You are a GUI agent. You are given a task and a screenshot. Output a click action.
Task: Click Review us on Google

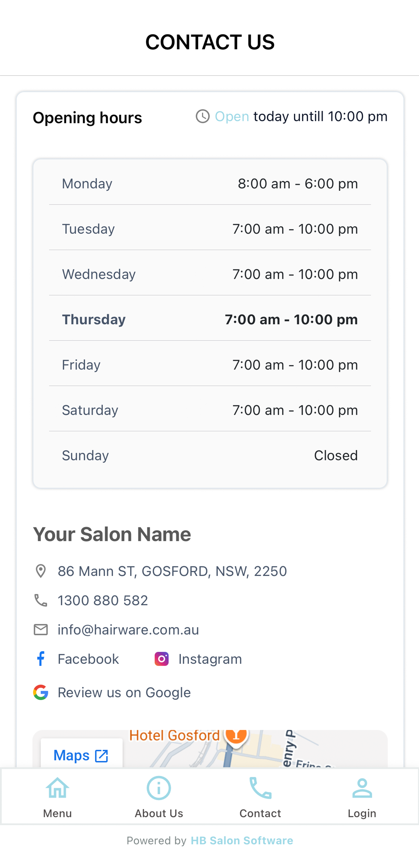(x=124, y=692)
